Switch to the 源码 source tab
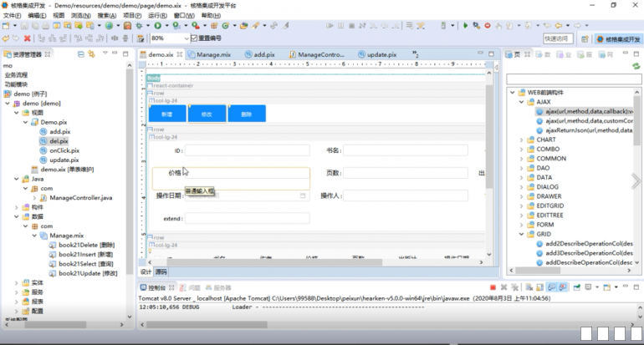The image size is (644, 345). point(161,271)
